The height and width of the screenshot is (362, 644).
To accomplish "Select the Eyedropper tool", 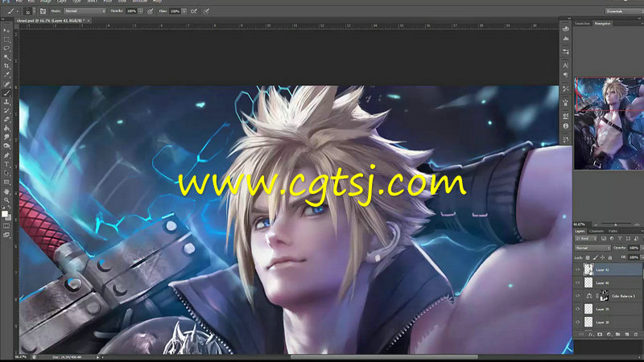I will [x=6, y=75].
